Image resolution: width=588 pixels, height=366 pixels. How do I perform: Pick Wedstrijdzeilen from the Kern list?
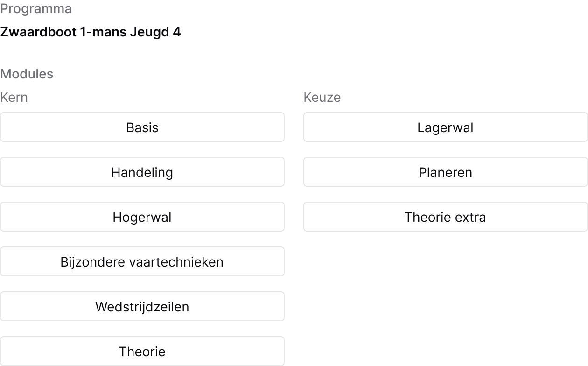pos(142,306)
